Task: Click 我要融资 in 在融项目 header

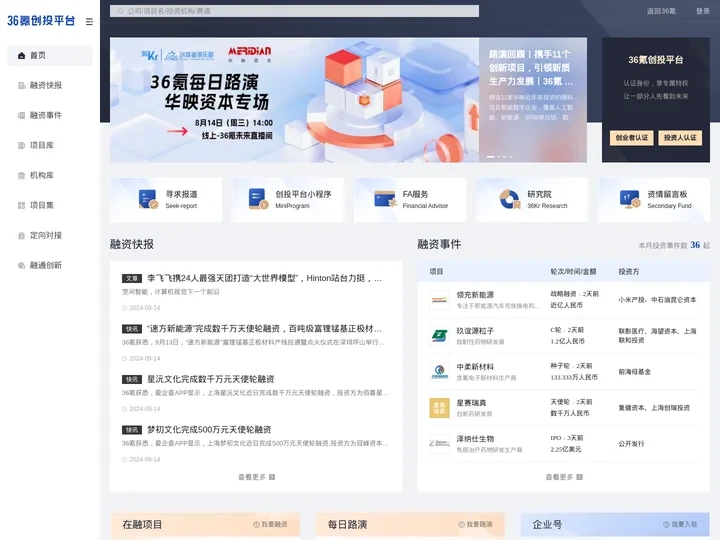Action: pyautogui.click(x=270, y=524)
